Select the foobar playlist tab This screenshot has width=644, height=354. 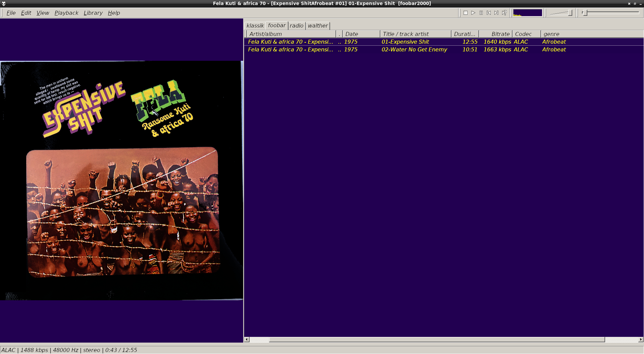click(x=277, y=25)
